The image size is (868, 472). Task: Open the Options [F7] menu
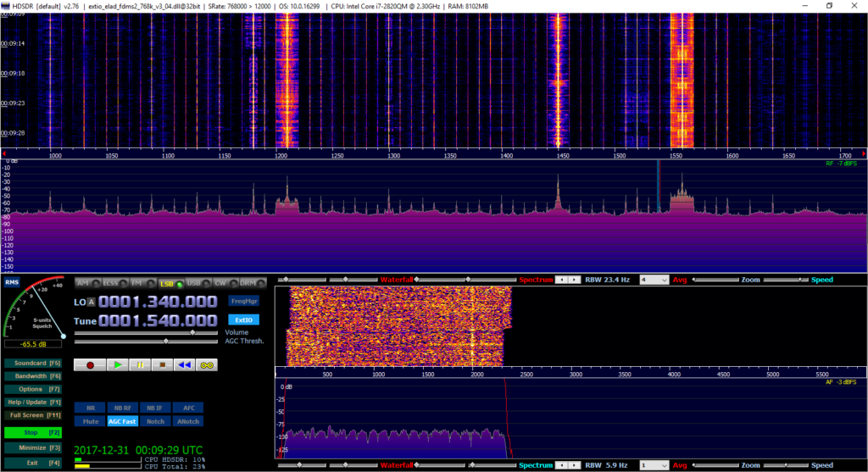(x=33, y=390)
